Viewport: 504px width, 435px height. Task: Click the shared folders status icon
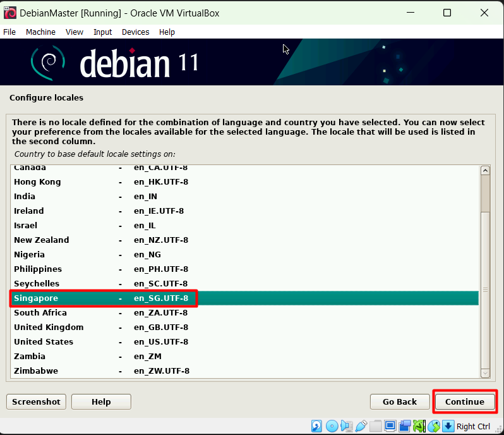tap(375, 426)
